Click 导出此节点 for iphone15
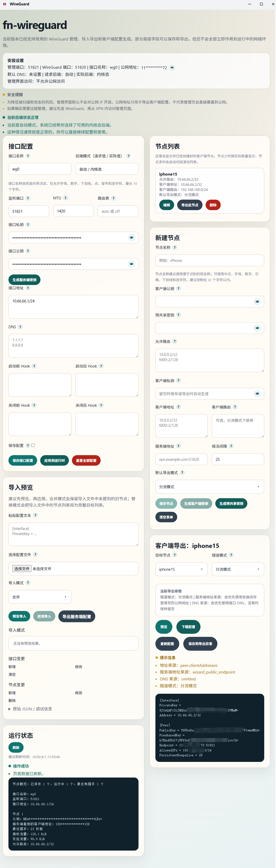The width and height of the screenshot is (276, 868). [190, 205]
